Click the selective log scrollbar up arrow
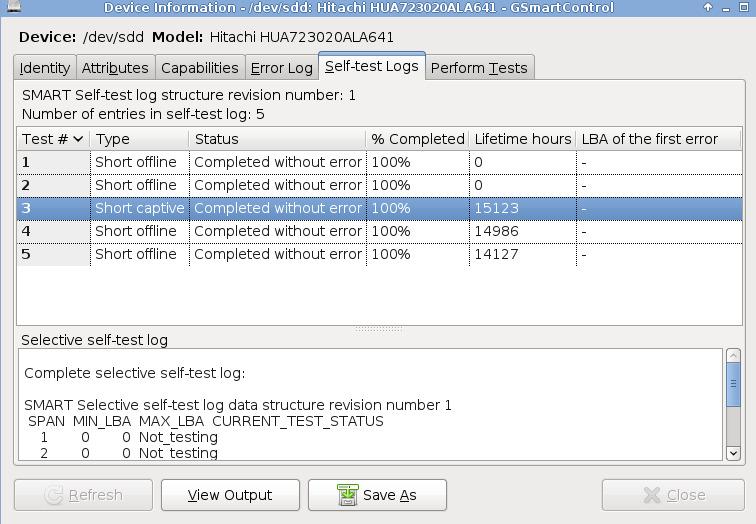Screen dimensions: 756x524 [x=733, y=356]
